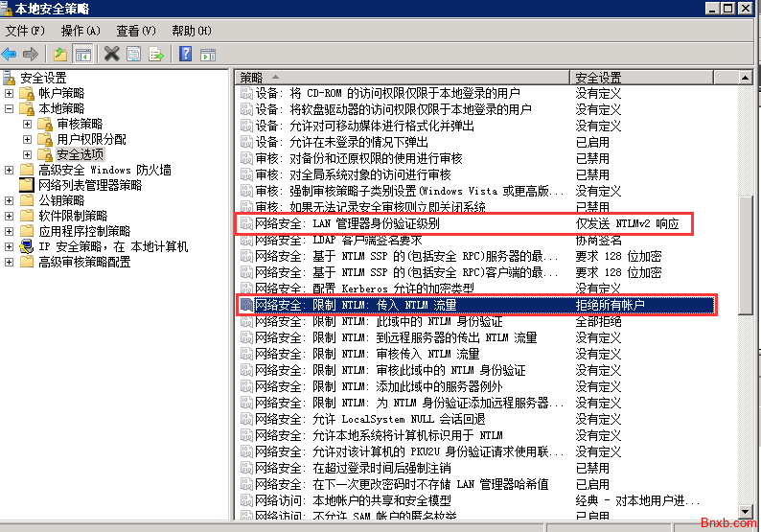Open the blue help question mark icon
The image size is (761, 532).
185,54
